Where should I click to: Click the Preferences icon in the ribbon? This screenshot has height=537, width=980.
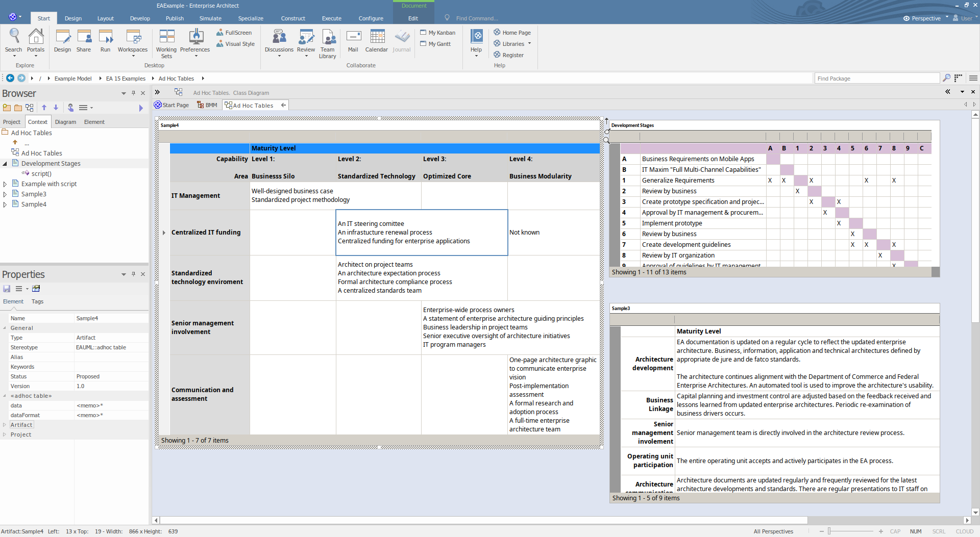tap(195, 40)
